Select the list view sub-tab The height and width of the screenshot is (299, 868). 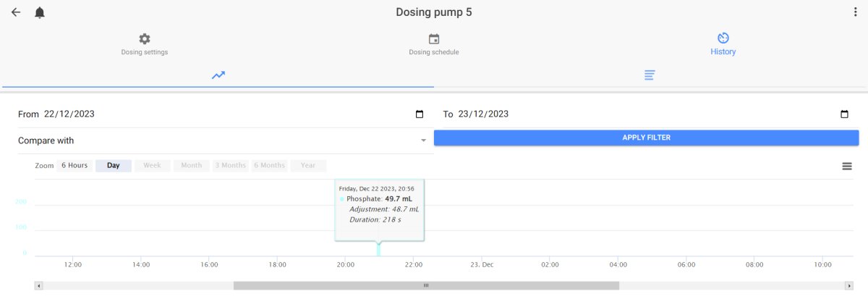pyautogui.click(x=650, y=75)
